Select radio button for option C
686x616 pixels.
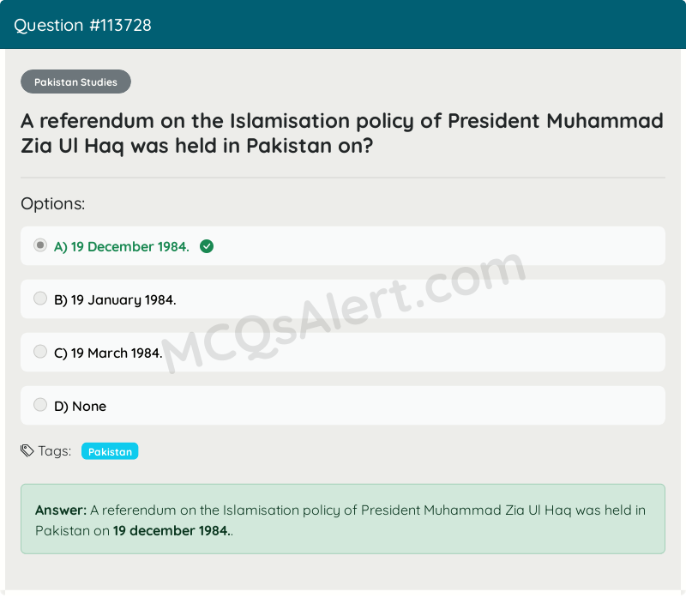(x=40, y=351)
